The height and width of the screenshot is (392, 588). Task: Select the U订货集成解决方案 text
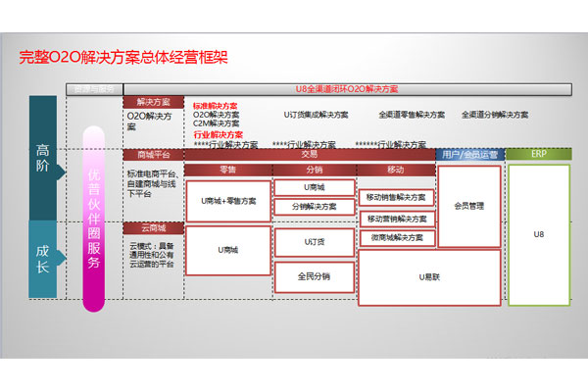click(x=317, y=115)
